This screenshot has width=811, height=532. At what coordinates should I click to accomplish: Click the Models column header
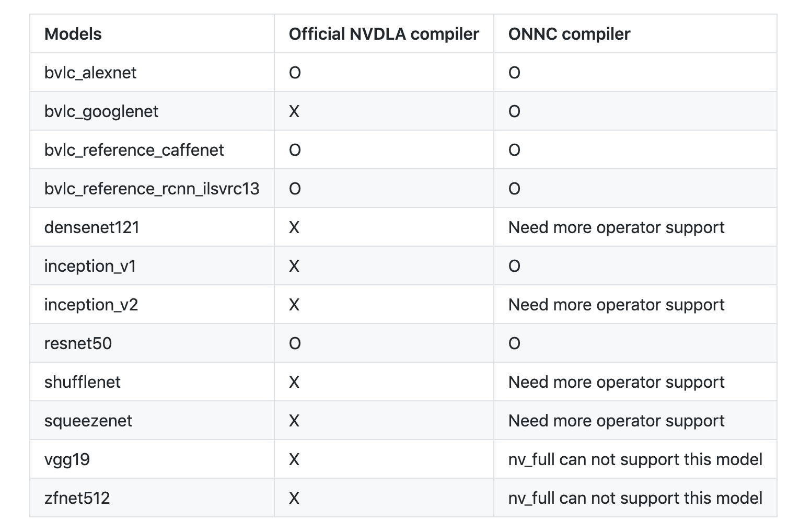click(73, 34)
